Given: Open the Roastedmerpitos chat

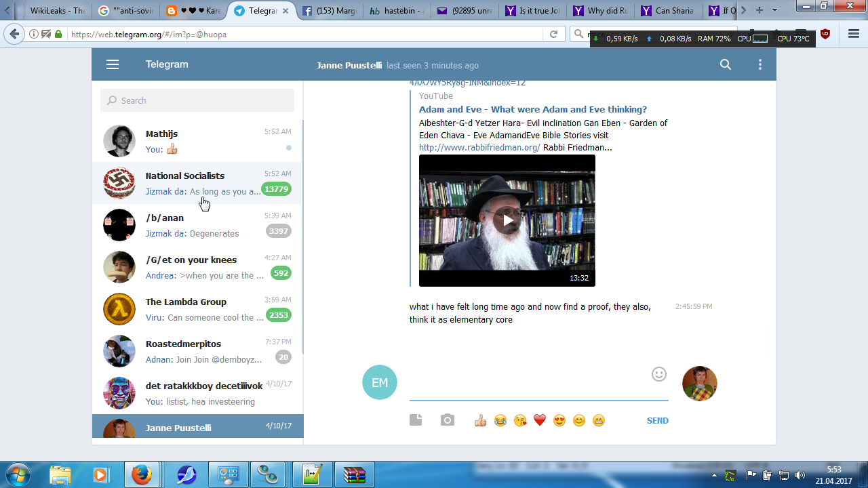Looking at the screenshot, I should point(197,351).
